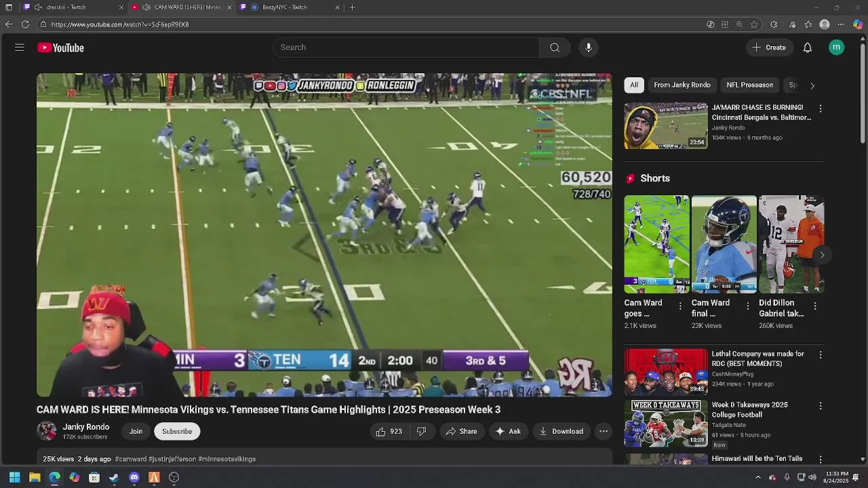Refresh the current page
868x488 pixels.
pyautogui.click(x=25, y=24)
